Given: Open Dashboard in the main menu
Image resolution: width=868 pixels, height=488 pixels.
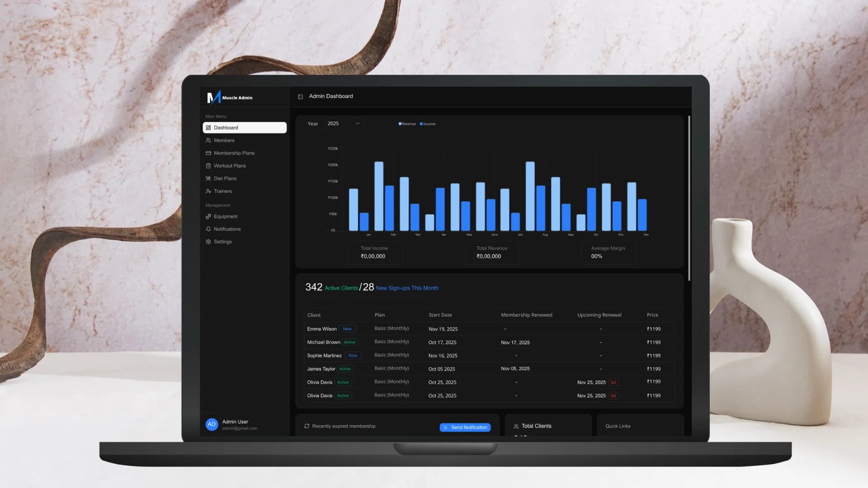Looking at the screenshot, I should tap(245, 127).
